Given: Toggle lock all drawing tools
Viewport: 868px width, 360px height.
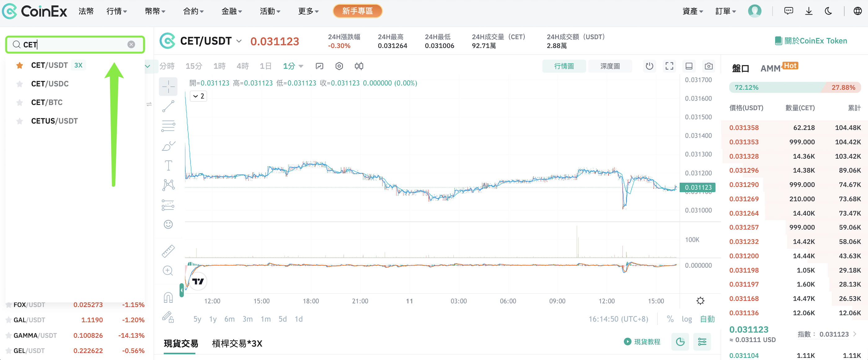Looking at the screenshot, I should point(168,317).
